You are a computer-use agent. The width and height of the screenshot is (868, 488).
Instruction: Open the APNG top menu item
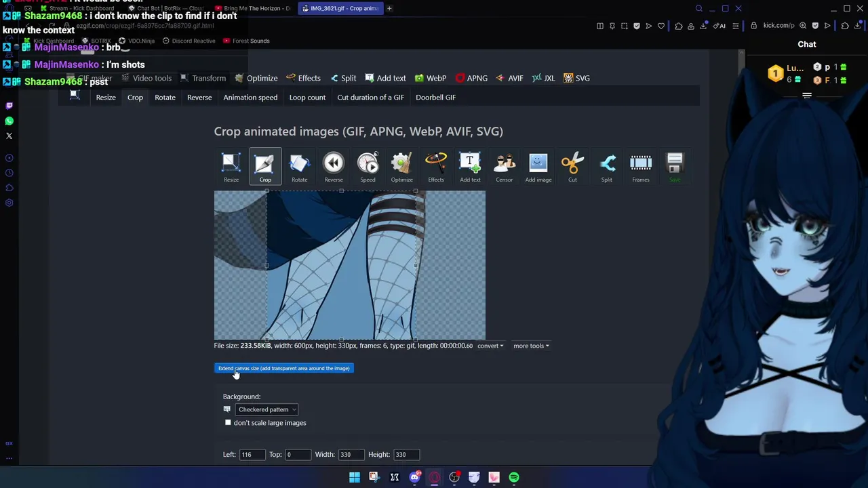(471, 78)
